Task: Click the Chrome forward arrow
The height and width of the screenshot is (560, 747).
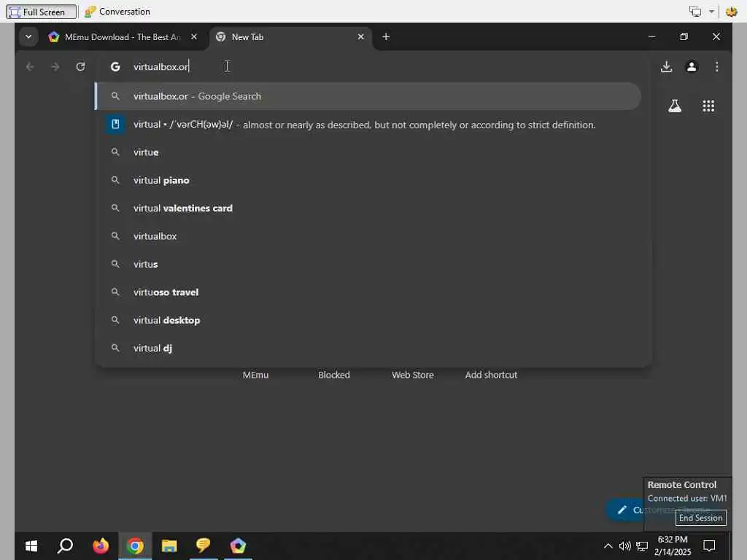Action: coord(55,66)
